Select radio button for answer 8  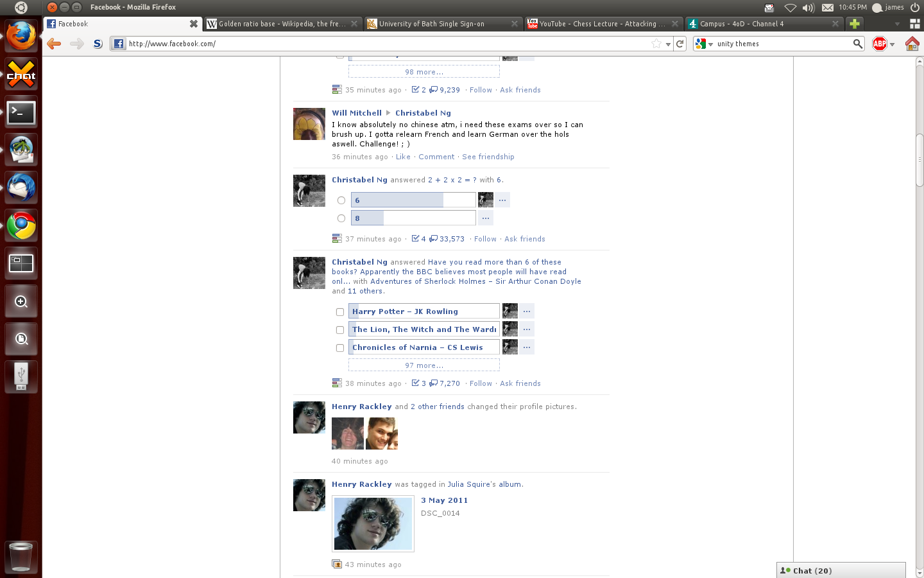[x=341, y=218]
